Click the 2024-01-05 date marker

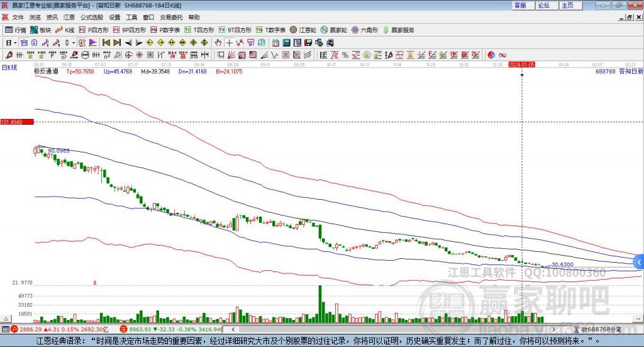(x=521, y=65)
